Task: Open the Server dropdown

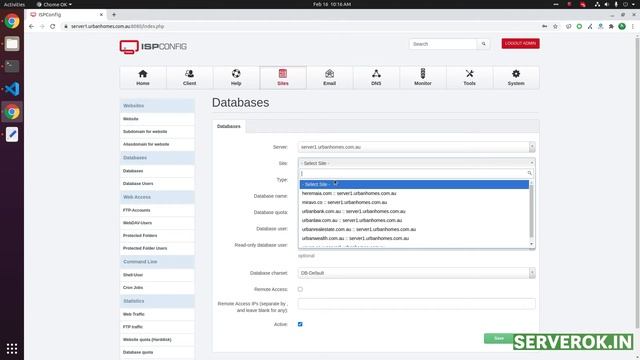Action: 416,147
